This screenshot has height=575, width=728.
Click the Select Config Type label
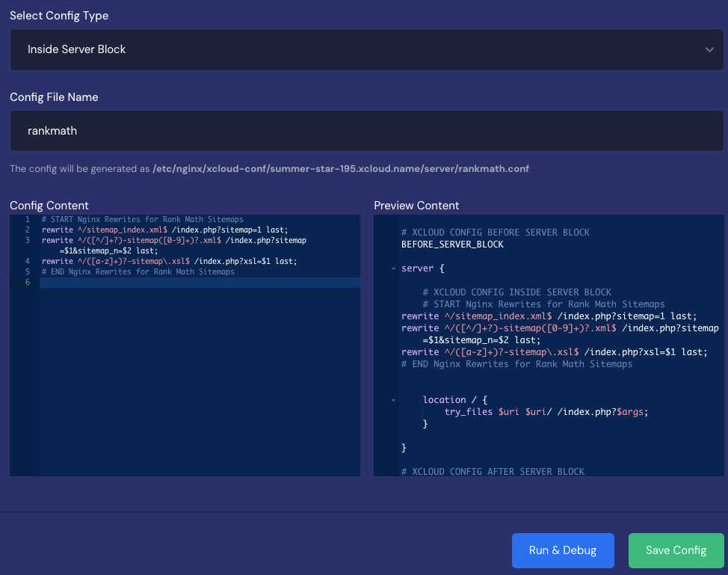point(59,16)
